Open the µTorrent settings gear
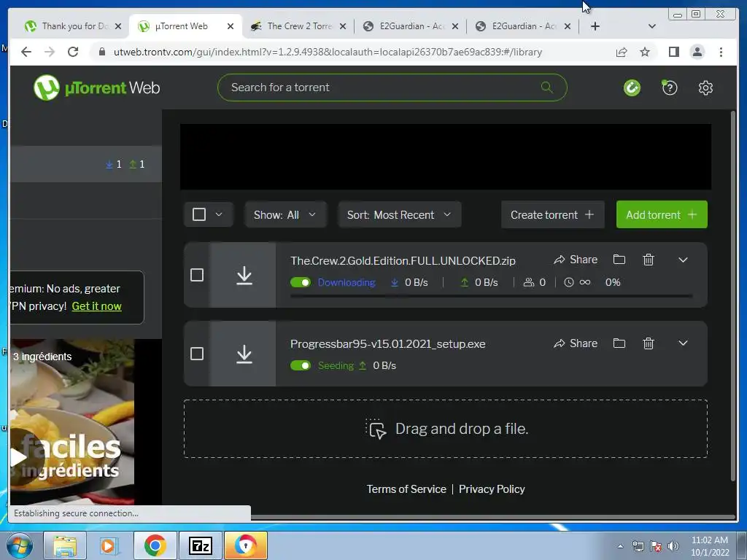The height and width of the screenshot is (560, 747). [705, 87]
